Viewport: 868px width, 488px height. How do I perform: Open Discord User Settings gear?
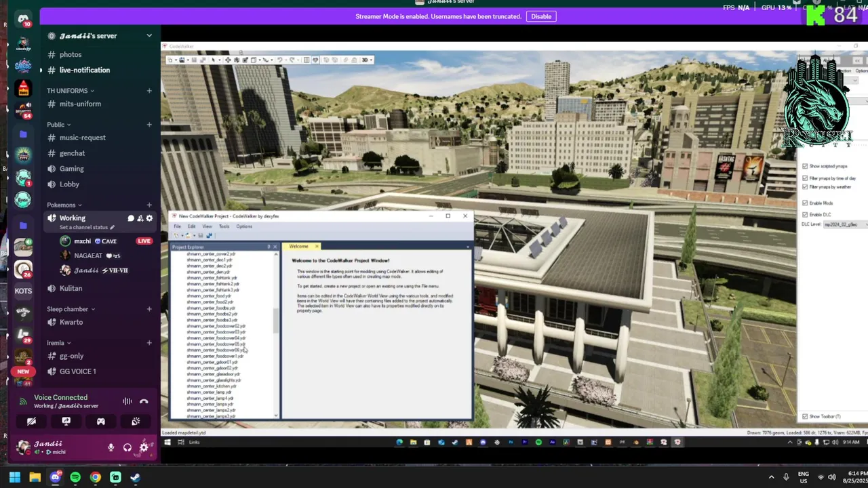coord(144,447)
